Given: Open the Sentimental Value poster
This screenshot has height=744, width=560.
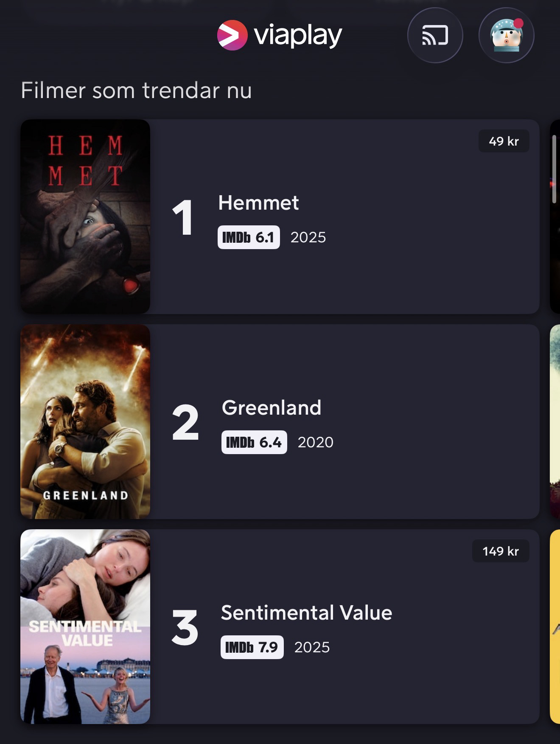Looking at the screenshot, I should coord(85,626).
